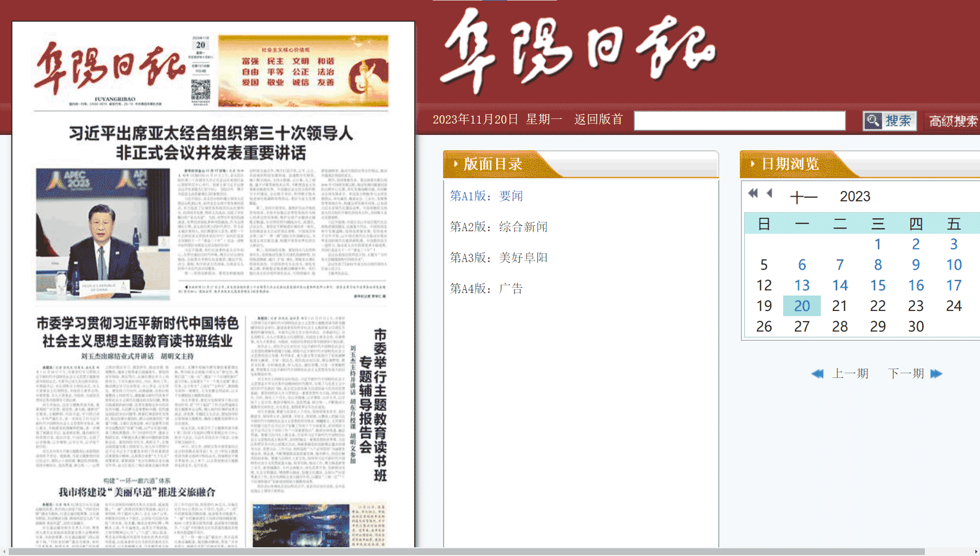Open 我市将建设“美丽阜道” article

click(x=137, y=492)
